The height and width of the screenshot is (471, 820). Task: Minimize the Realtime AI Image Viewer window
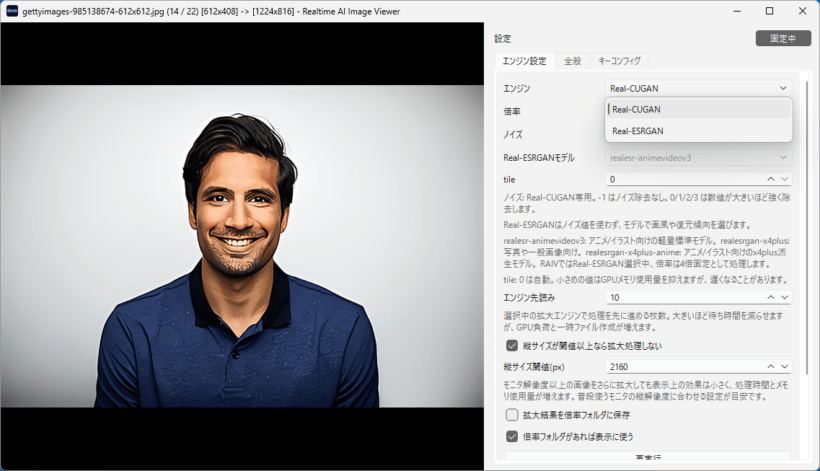point(737,11)
